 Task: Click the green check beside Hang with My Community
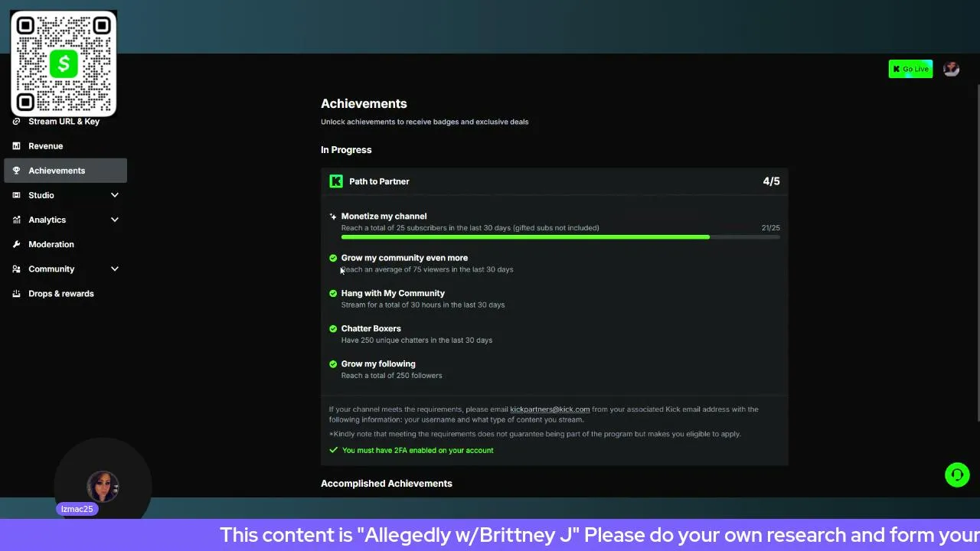click(x=333, y=293)
